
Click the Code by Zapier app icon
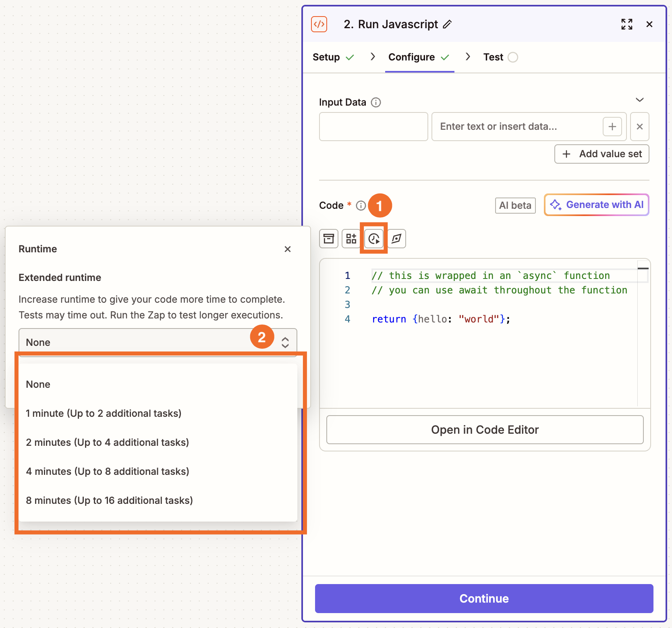(319, 24)
